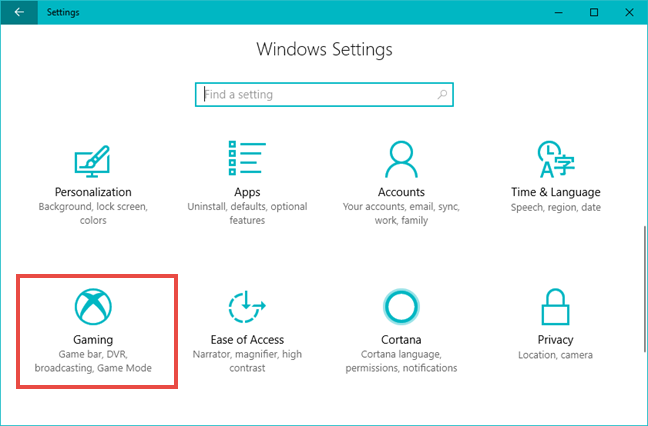Click 'Background, lock screen, colors' description
648x426 pixels.
click(x=93, y=213)
